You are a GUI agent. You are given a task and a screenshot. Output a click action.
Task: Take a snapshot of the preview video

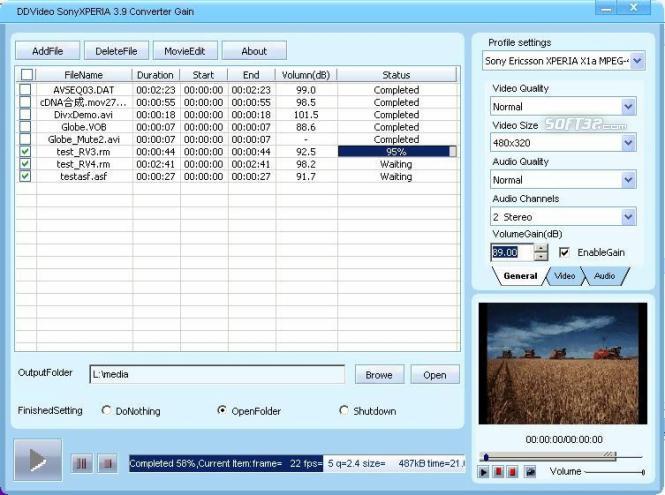click(530, 472)
